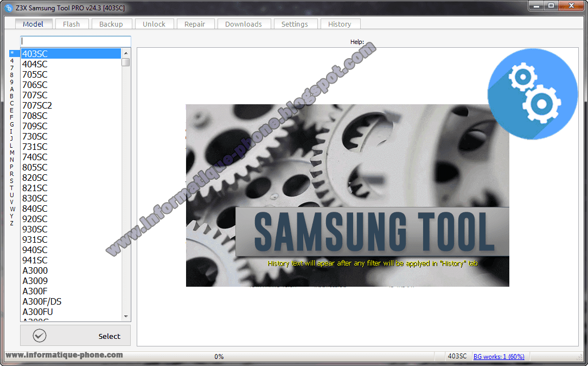Select the 706SC model
This screenshot has height=366, width=588.
(71, 85)
